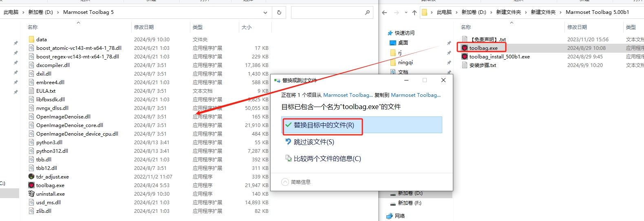Click Marmoset Toolbag 5 breadcrumb

coord(88,12)
